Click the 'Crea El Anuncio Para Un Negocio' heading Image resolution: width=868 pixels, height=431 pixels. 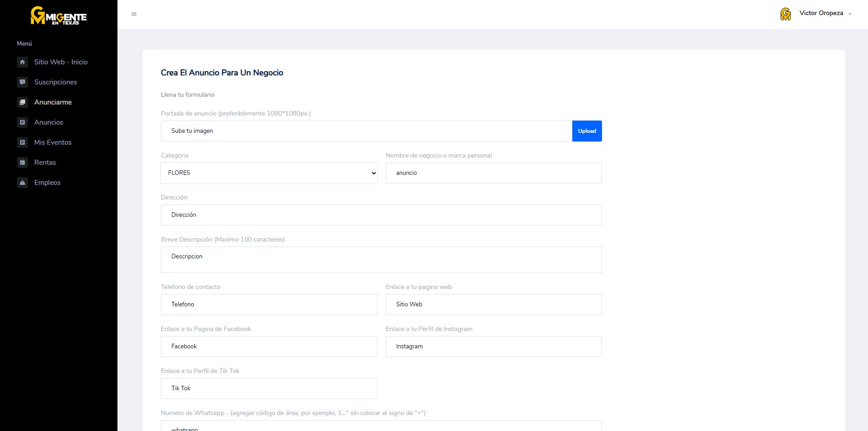pos(222,73)
